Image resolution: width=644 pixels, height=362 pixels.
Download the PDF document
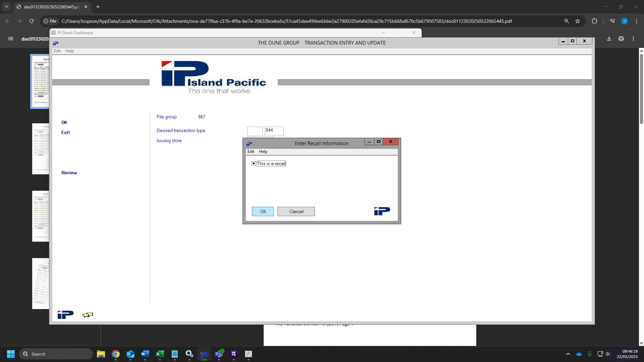pos(609,39)
